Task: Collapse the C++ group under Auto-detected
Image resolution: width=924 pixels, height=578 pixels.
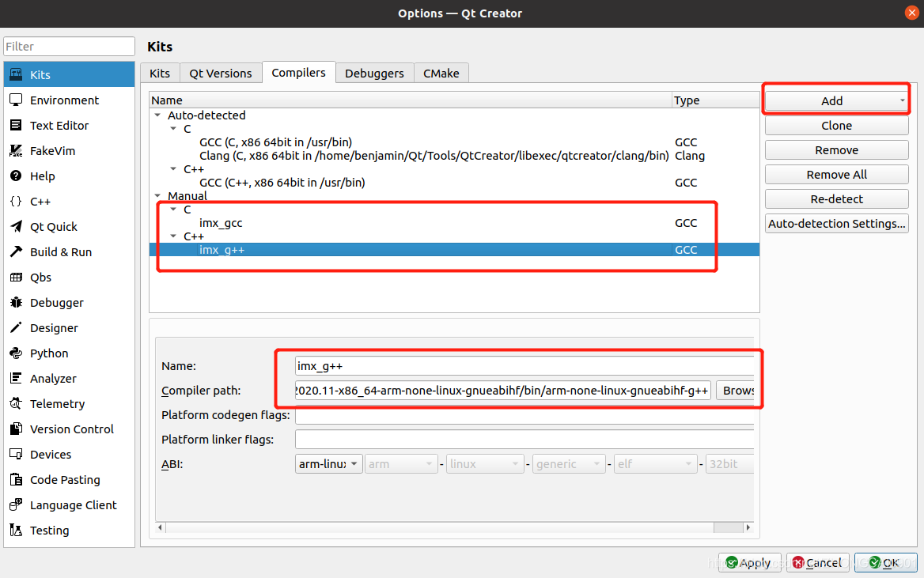Action: click(x=173, y=169)
